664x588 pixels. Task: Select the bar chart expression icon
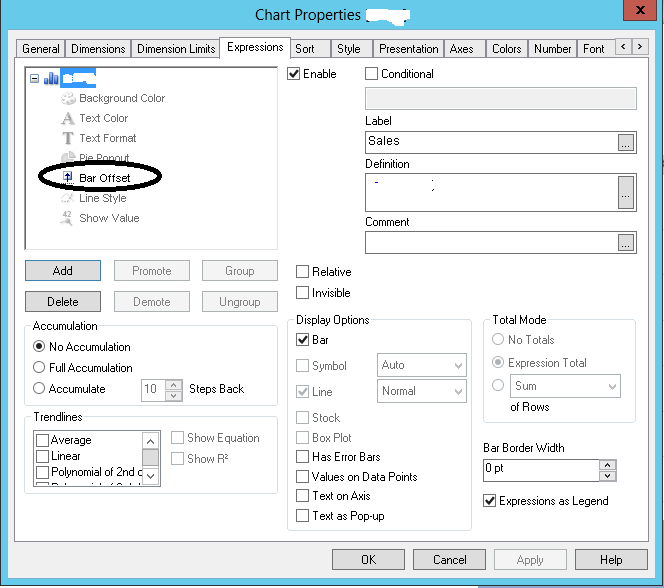[x=51, y=78]
